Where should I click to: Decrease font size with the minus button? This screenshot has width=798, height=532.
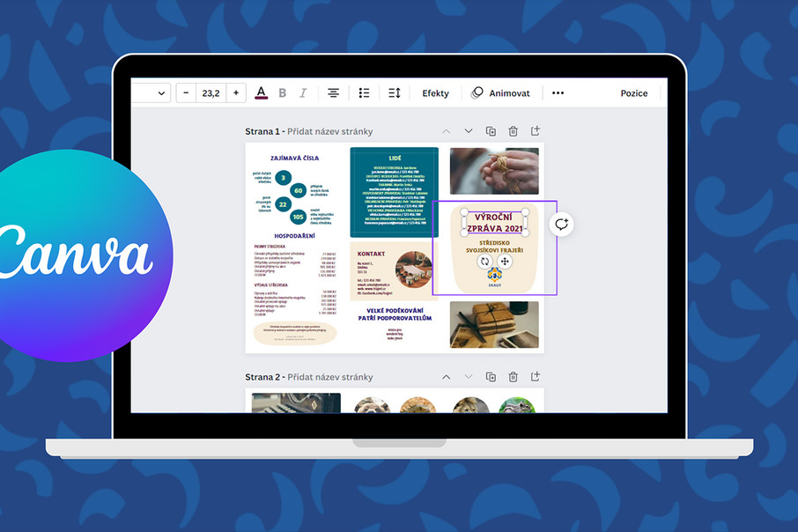tap(187, 93)
